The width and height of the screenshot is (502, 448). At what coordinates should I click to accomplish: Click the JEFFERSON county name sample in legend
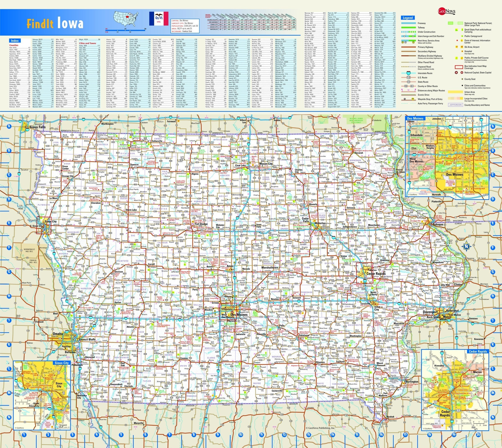point(456,105)
